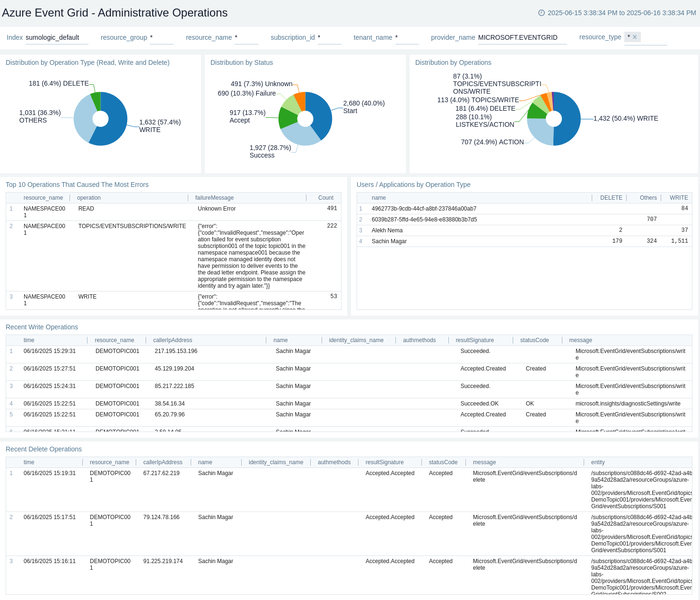Click the 113 (4.0%) TOPICS/WRITE pie label
The image size is (700, 600).
pyautogui.click(x=478, y=100)
